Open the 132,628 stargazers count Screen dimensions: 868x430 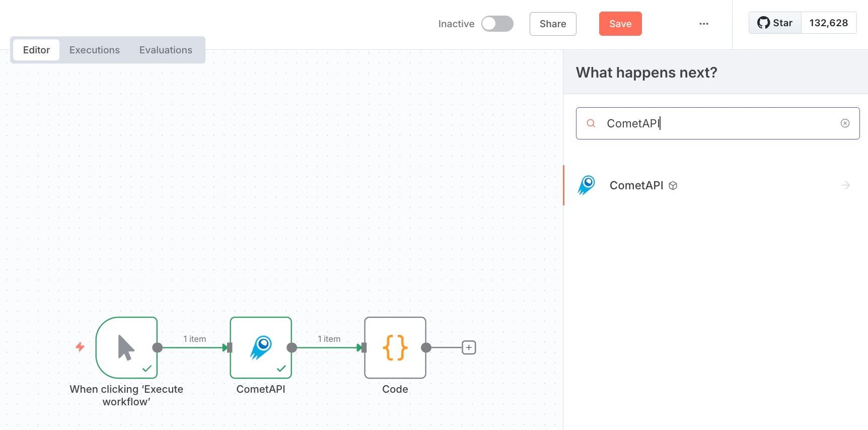829,23
